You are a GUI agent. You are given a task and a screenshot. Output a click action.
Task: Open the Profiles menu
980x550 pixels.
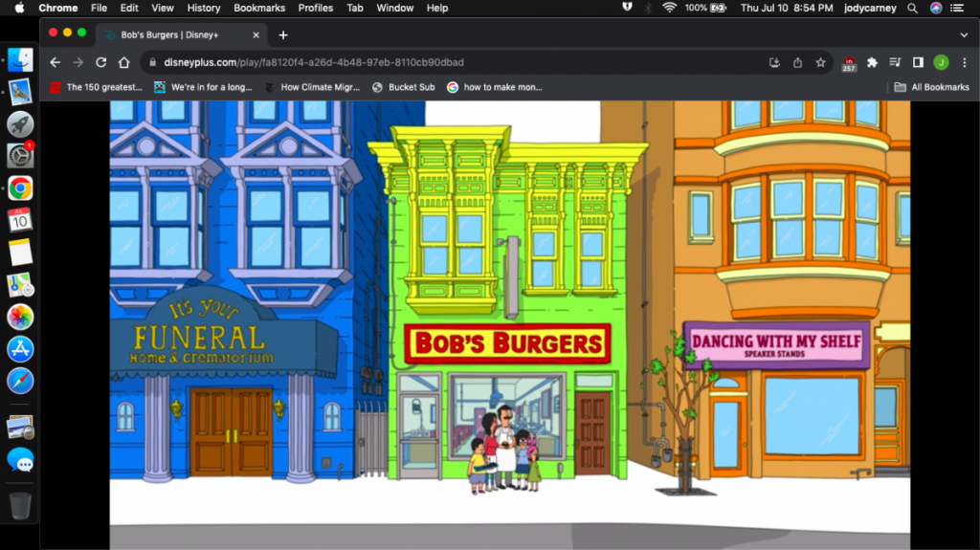pyautogui.click(x=316, y=8)
